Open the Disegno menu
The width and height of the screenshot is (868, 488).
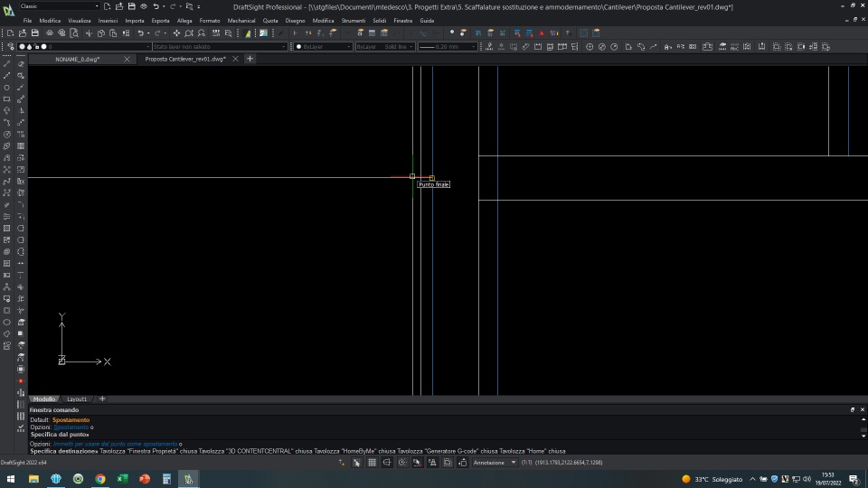click(x=295, y=20)
